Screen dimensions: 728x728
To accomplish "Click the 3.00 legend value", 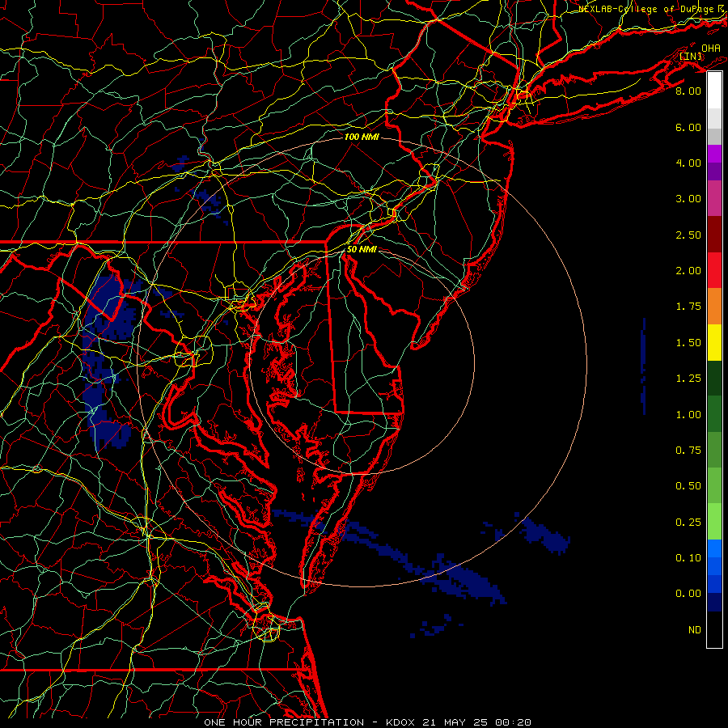I will click(688, 199).
